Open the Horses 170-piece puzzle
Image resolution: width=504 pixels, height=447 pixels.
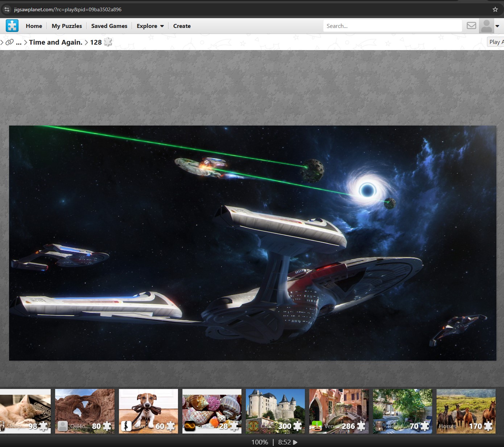pyautogui.click(x=466, y=411)
